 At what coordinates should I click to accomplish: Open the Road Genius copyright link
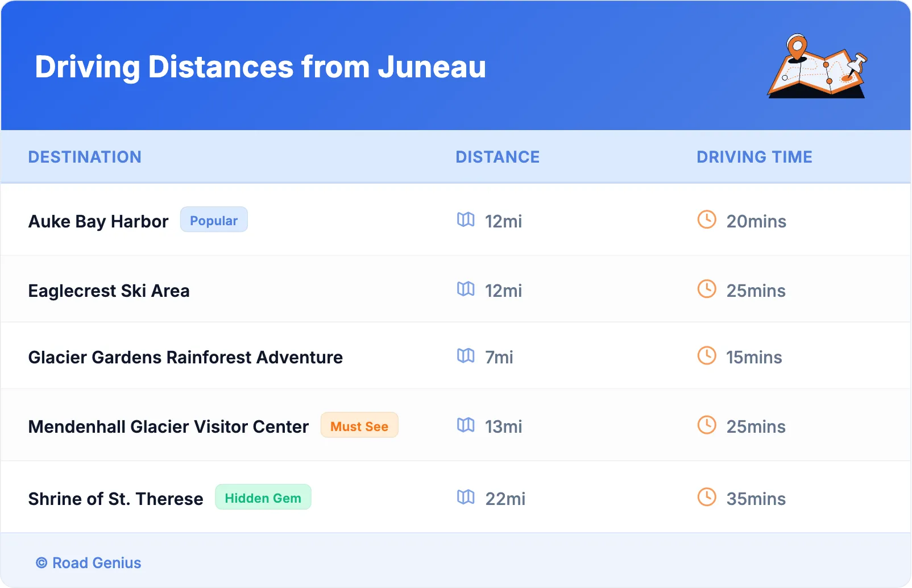(x=89, y=563)
